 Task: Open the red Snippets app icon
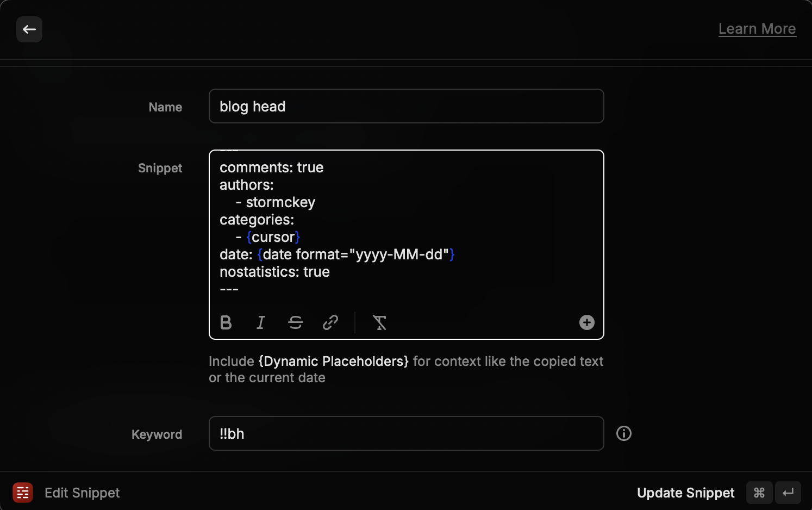[23, 493]
